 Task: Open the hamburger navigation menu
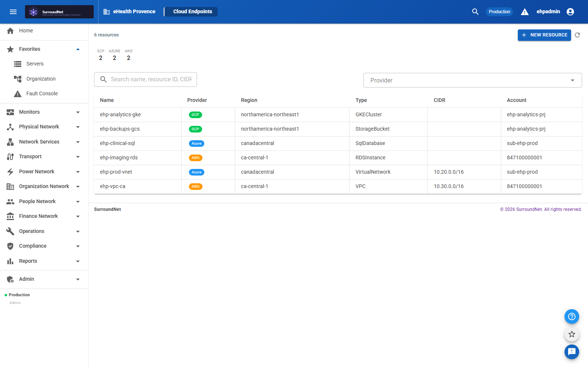coord(13,12)
